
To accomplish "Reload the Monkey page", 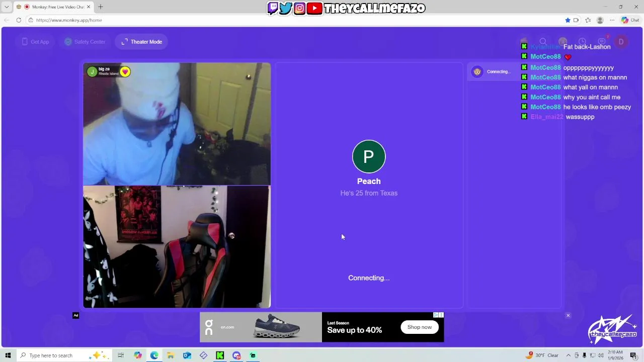I will tap(19, 20).
